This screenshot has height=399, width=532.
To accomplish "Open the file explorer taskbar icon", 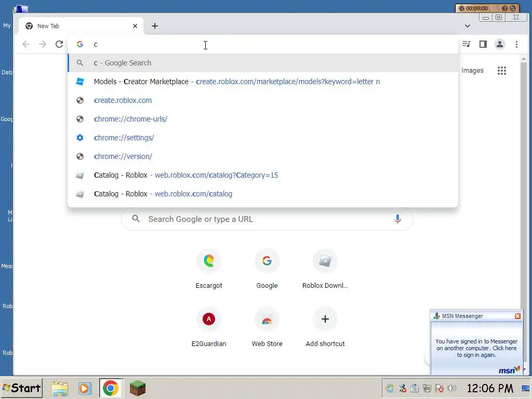I will coord(60,388).
